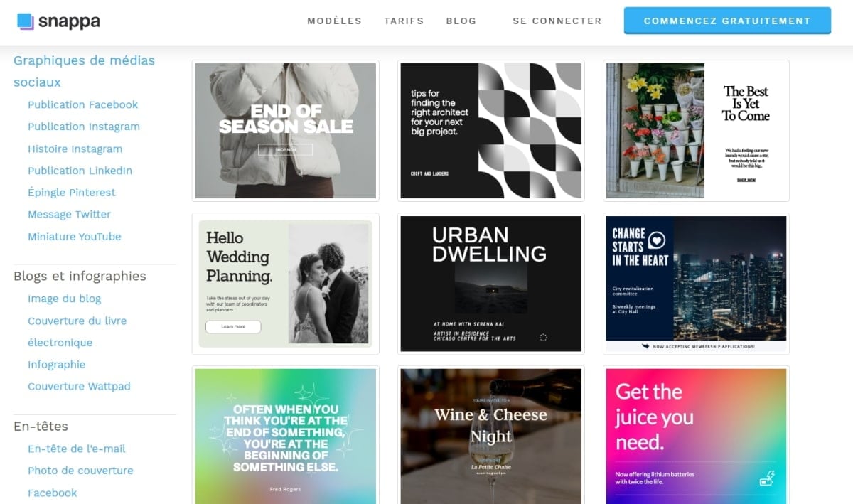The image size is (853, 504).
Task: Select Publication Facebook in sidebar
Action: pyautogui.click(x=82, y=104)
